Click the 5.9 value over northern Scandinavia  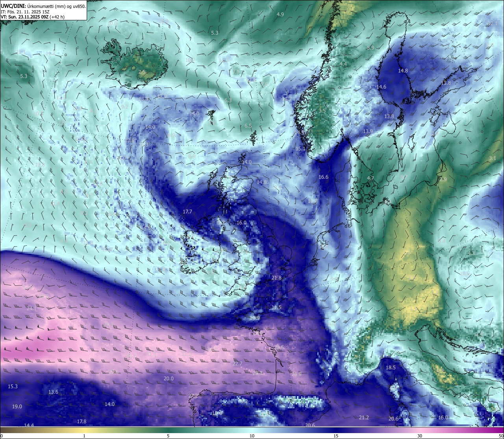pos(370,48)
